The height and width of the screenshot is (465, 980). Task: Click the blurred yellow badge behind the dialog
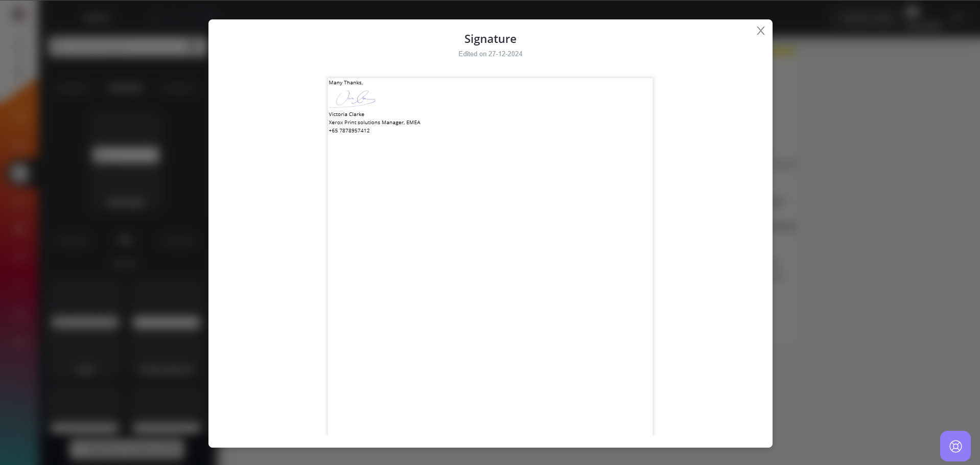(x=784, y=51)
